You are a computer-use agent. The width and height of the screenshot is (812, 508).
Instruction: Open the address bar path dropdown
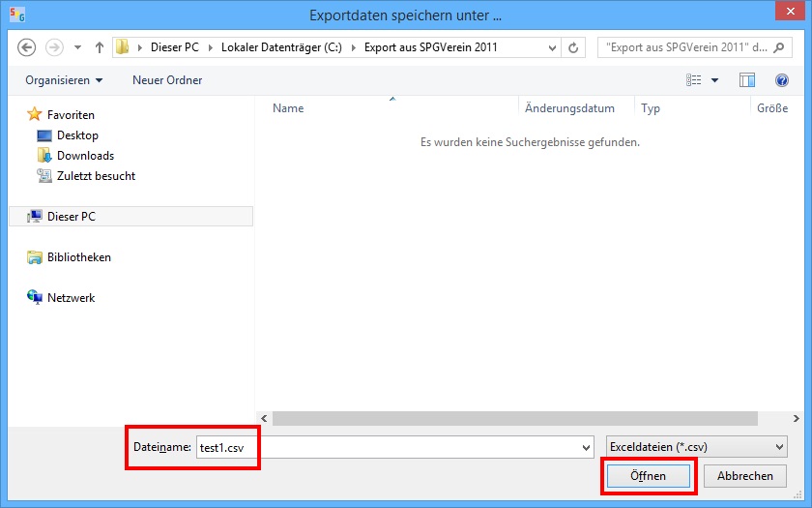point(552,47)
